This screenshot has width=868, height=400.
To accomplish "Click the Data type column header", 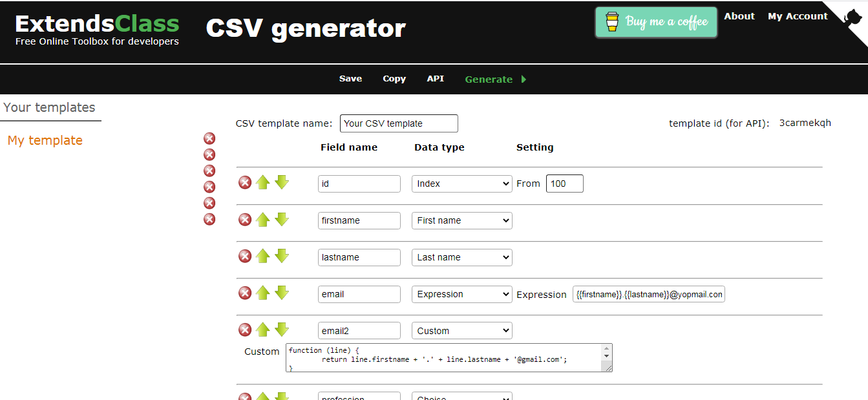I will pyautogui.click(x=439, y=147).
